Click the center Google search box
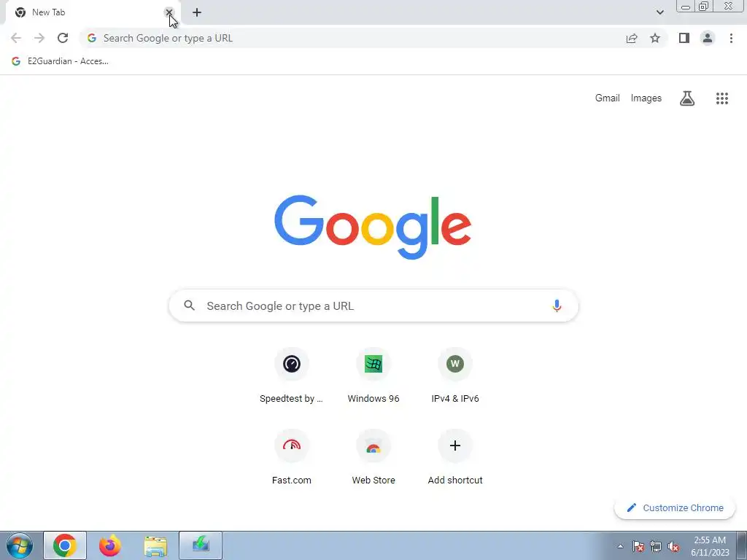 pos(373,306)
